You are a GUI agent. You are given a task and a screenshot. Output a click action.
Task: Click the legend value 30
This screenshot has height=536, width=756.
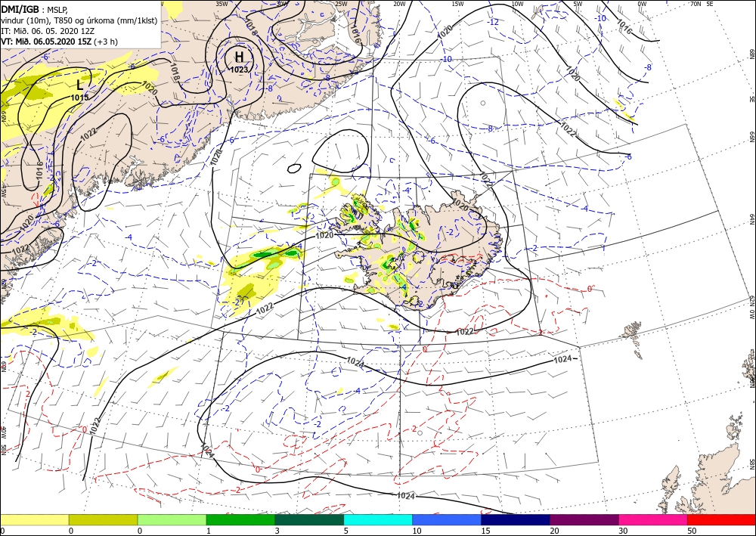point(622,531)
